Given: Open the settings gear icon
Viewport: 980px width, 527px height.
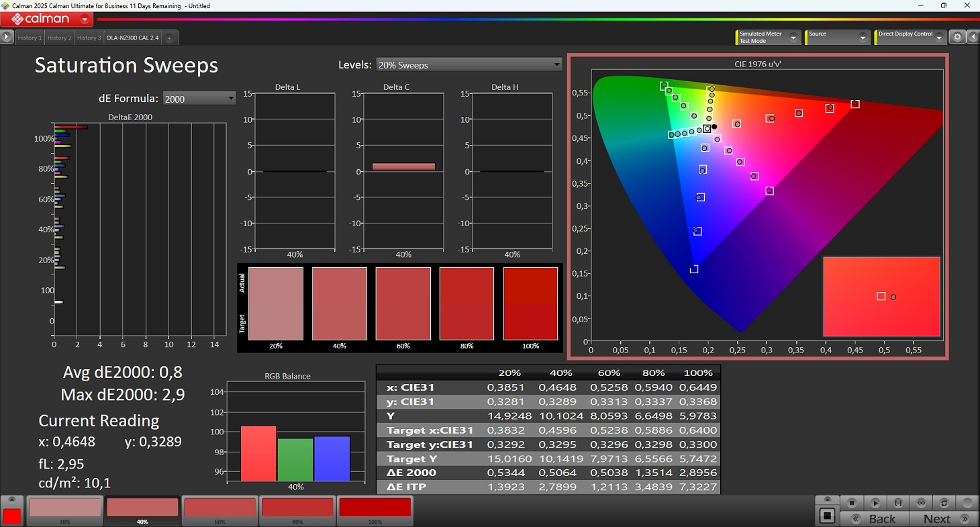Looking at the screenshot, I should 958,38.
